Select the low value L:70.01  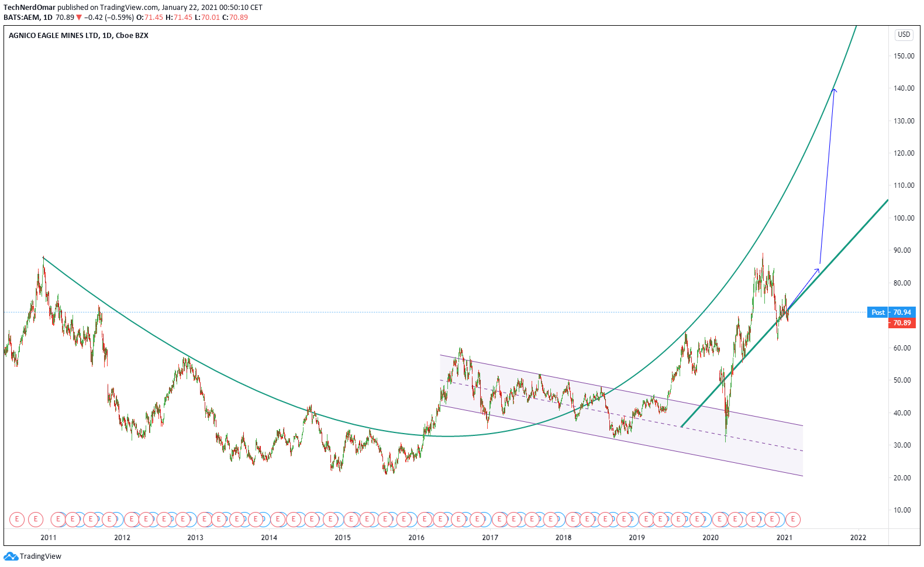[x=207, y=18]
